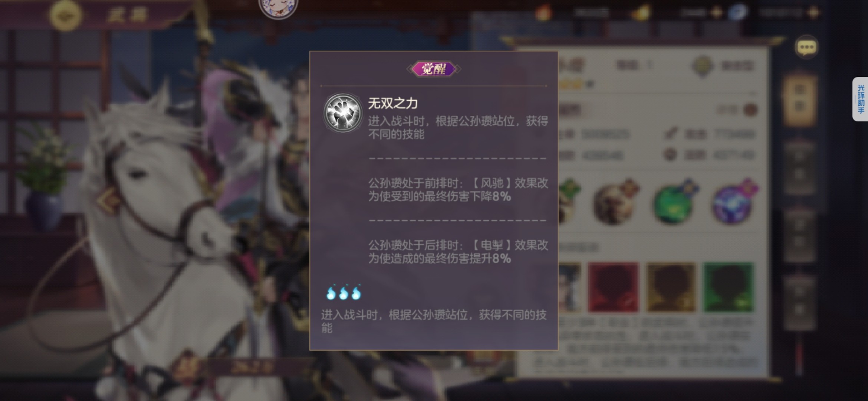The image size is (868, 401).
Task: Click the gold back arrow button
Action: [66, 15]
